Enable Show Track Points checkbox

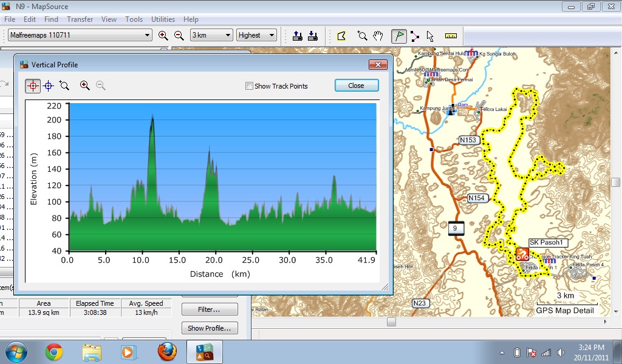(249, 86)
